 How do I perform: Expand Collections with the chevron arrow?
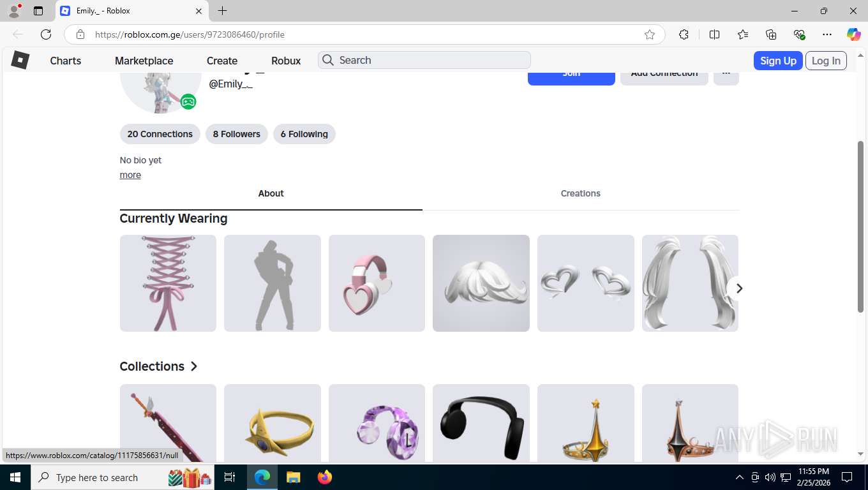194,366
